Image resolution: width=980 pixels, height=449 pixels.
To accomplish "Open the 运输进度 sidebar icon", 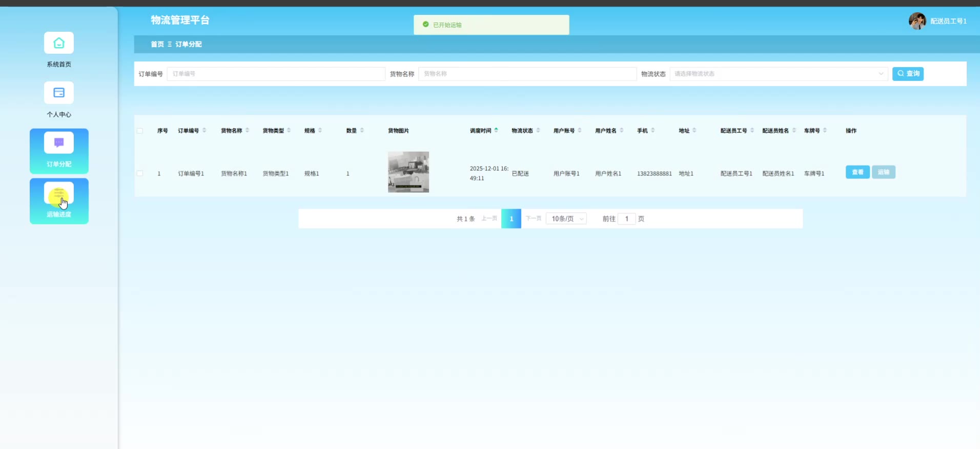I will [59, 193].
